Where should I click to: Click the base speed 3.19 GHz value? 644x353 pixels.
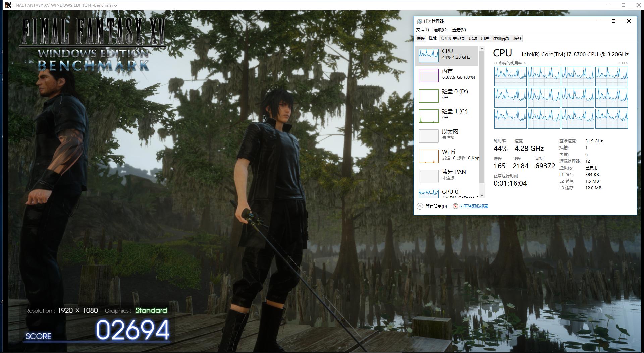tap(594, 141)
